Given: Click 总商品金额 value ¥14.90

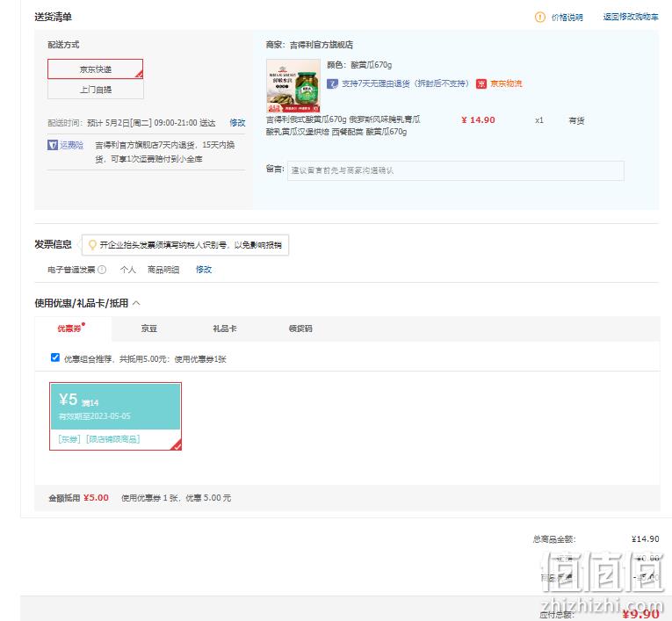Looking at the screenshot, I should (x=646, y=538).
